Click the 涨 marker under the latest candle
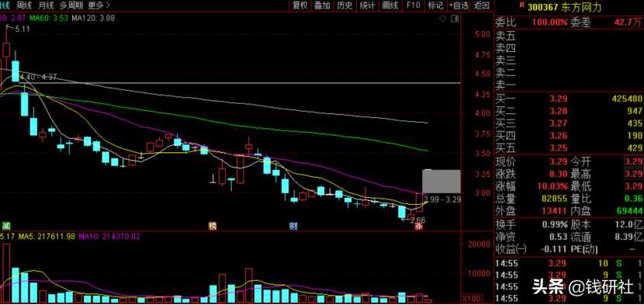 pyautogui.click(x=418, y=226)
